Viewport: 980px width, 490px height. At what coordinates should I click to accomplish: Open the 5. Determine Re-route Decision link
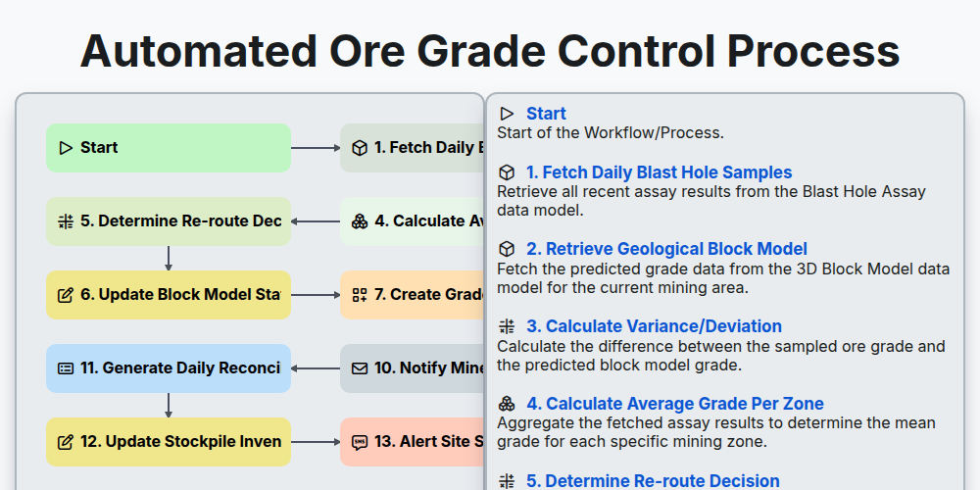click(653, 480)
